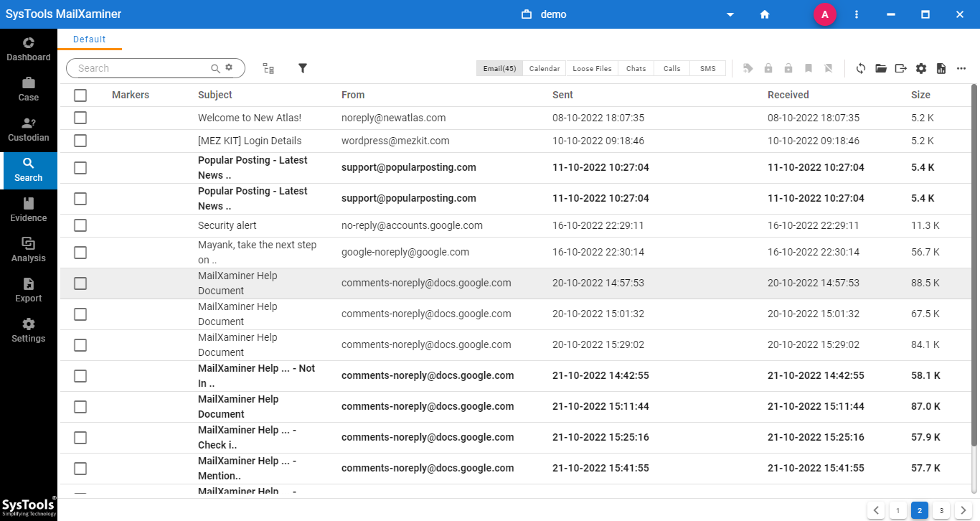
Task: Toggle the select-all checkbox in header
Action: tap(80, 95)
